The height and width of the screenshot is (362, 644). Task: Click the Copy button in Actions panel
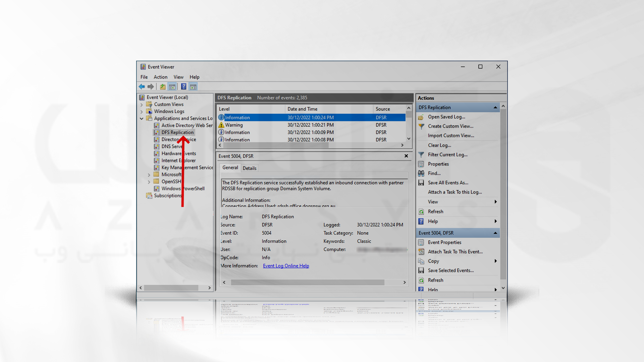coord(433,261)
